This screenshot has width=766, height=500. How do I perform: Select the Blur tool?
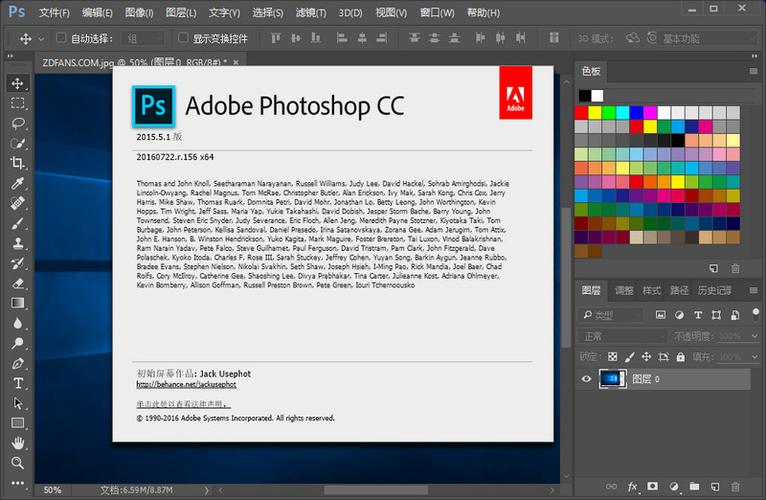pos(18,324)
